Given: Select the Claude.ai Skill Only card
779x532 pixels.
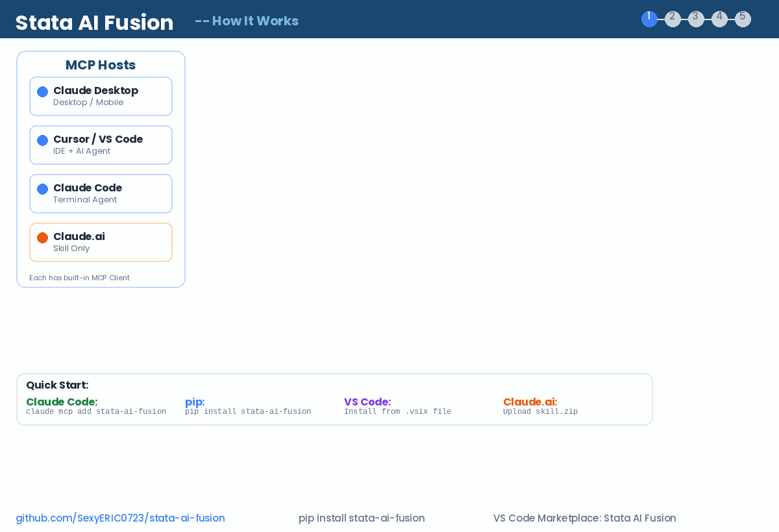Looking at the screenshot, I should tap(101, 242).
